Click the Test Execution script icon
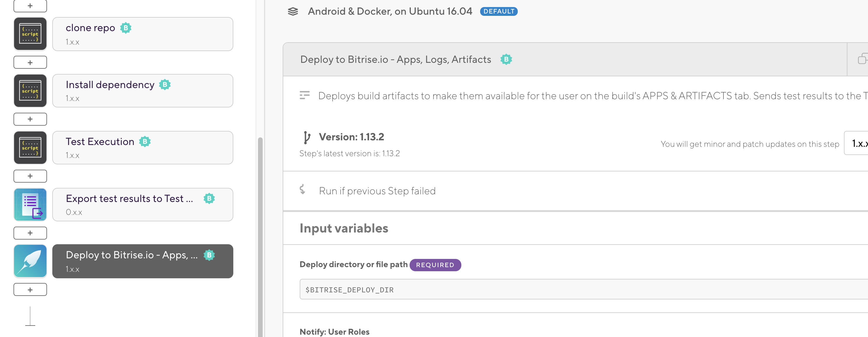 point(30,148)
